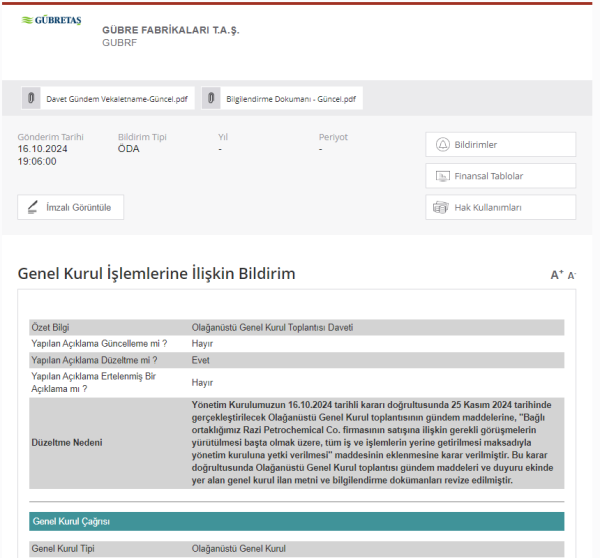600x558 pixels.
Task: Click the pen icon in İmzalı Görüntüle
Action: [34, 208]
